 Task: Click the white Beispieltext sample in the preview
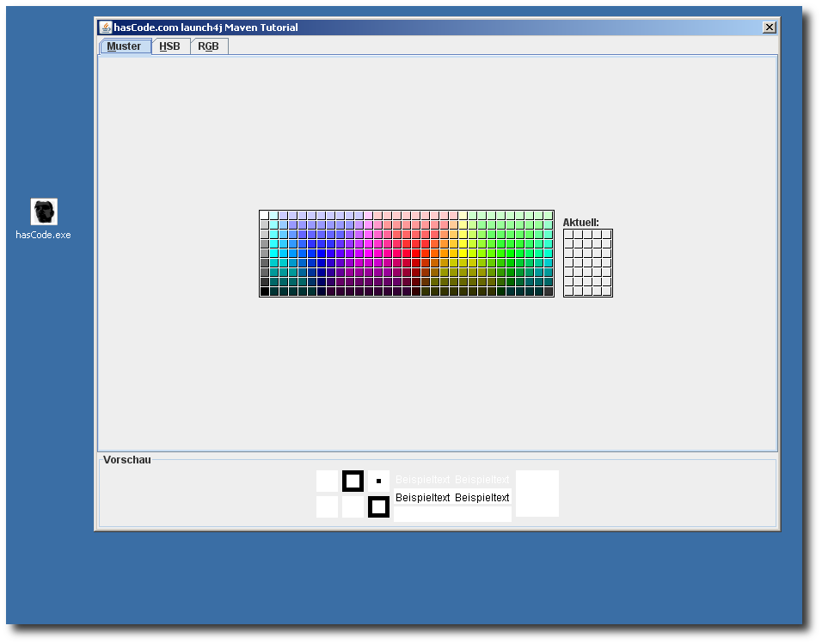point(452,480)
